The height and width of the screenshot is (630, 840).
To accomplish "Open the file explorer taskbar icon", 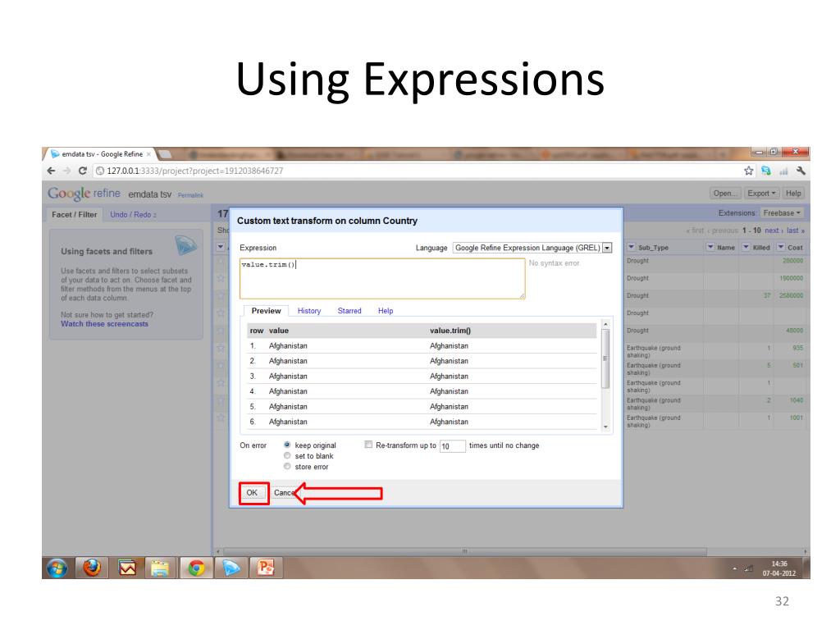I will (160, 568).
